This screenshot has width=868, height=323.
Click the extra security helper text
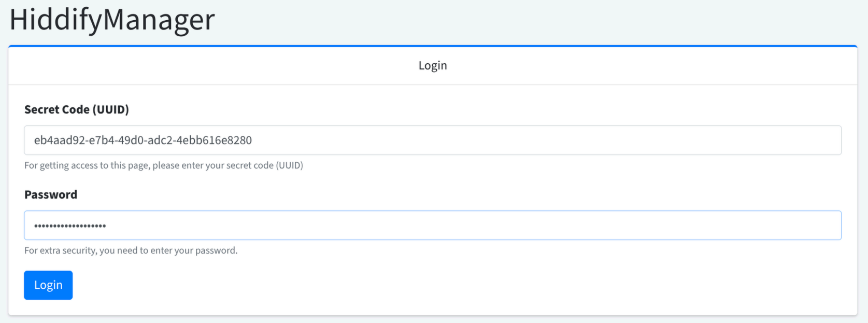(x=130, y=250)
